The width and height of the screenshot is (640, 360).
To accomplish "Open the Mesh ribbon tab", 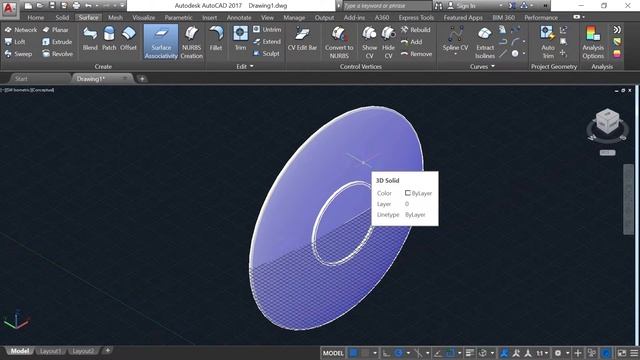I will pyautogui.click(x=115, y=18).
